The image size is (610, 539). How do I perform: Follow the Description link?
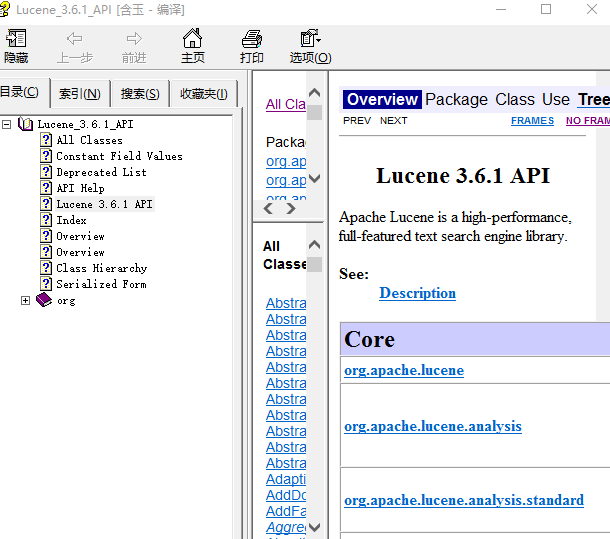(x=417, y=293)
